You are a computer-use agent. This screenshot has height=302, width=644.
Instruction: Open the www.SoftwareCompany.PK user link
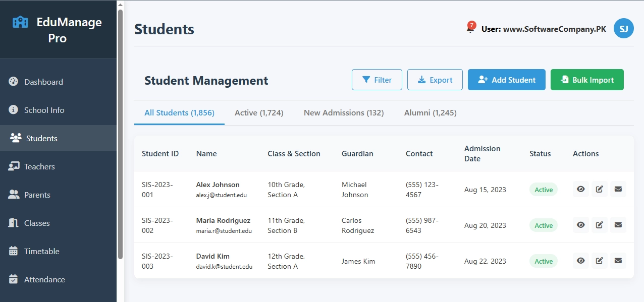tap(554, 29)
